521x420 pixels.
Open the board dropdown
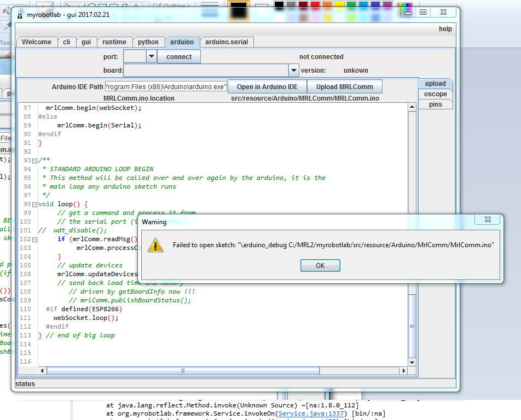pos(293,71)
